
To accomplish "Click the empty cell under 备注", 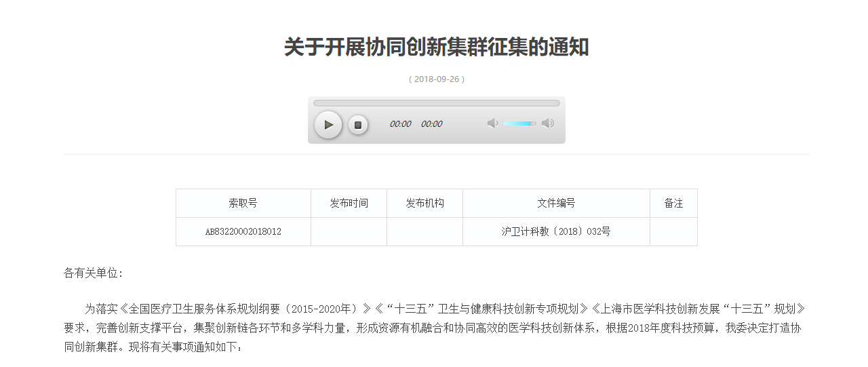I will pyautogui.click(x=673, y=232).
